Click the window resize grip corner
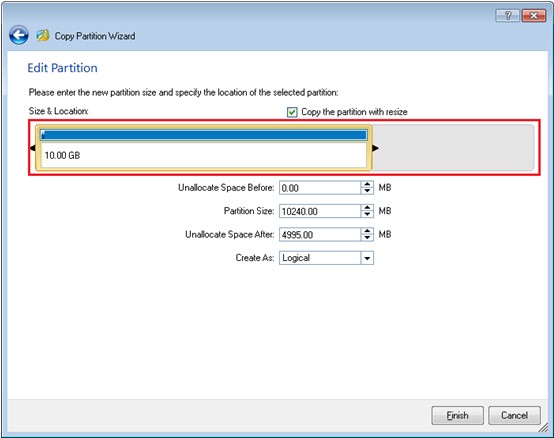The width and height of the screenshot is (554, 438). (543, 428)
